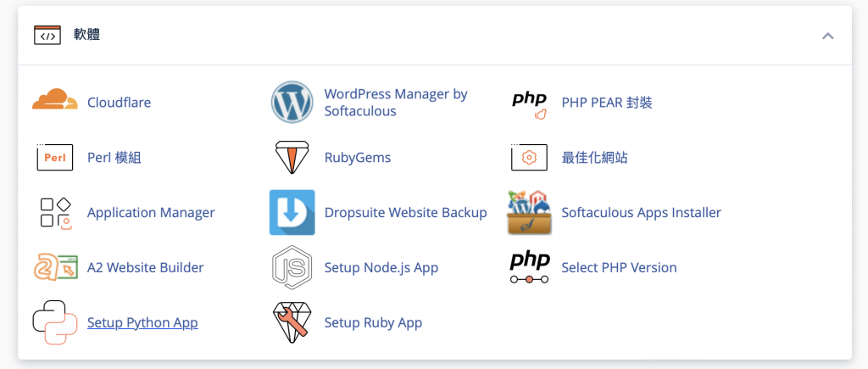Click the Python logo icon
868x369 pixels.
pos(55,322)
